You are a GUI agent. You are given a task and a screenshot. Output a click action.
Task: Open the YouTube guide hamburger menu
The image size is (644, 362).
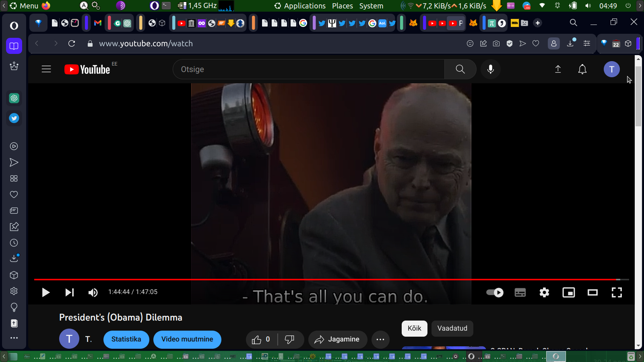point(46,69)
